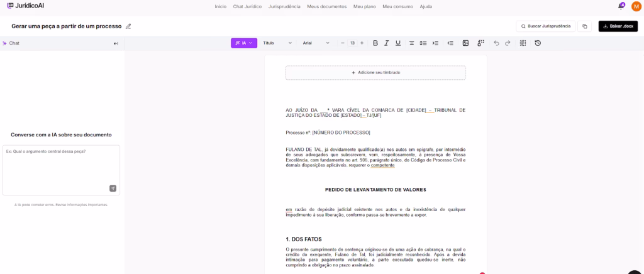The height and width of the screenshot is (274, 644).
Task: Open the Título style dropdown
Action: pyautogui.click(x=277, y=43)
